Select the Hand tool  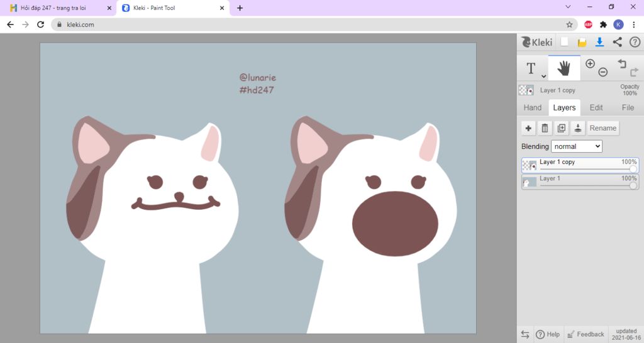coord(564,68)
